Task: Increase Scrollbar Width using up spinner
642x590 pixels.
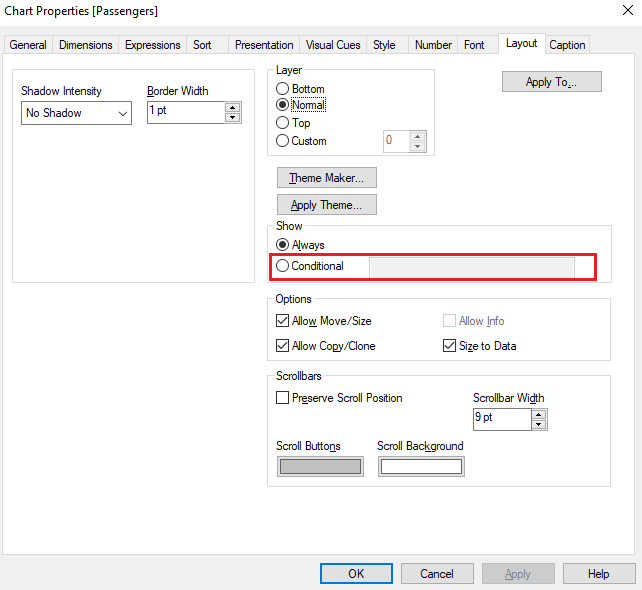Action: tap(539, 414)
